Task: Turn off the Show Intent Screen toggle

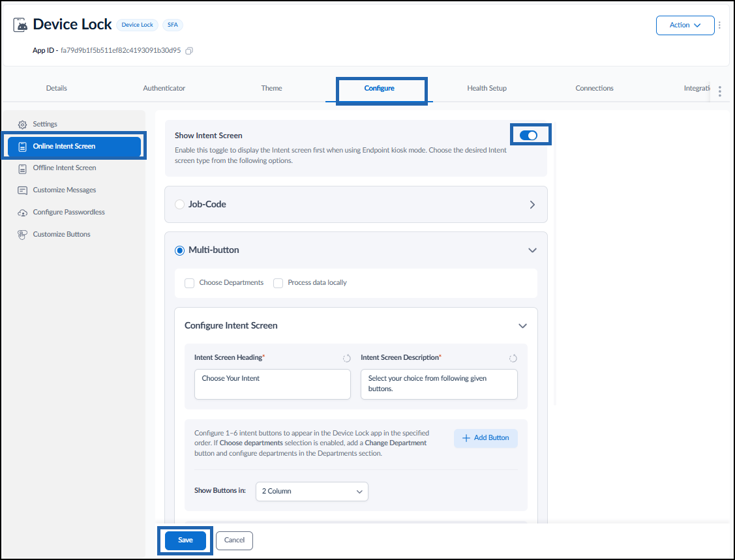Action: coord(528,136)
